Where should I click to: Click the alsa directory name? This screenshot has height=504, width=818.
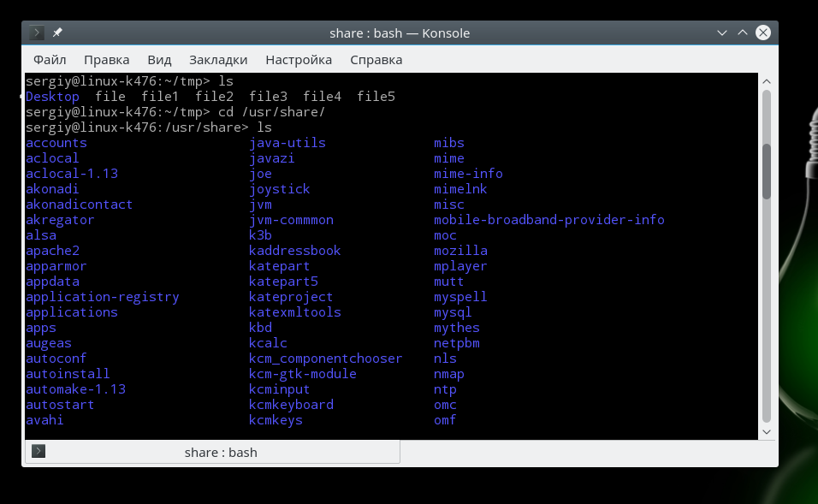pos(41,235)
